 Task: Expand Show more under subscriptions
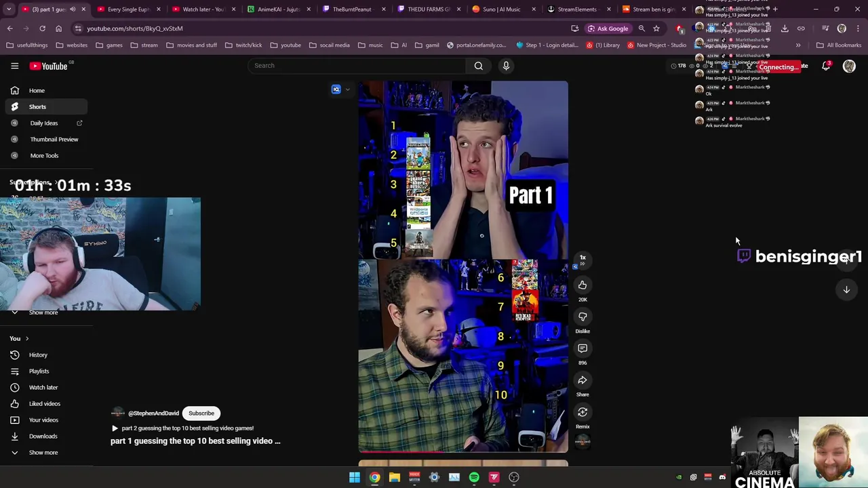[43, 312]
